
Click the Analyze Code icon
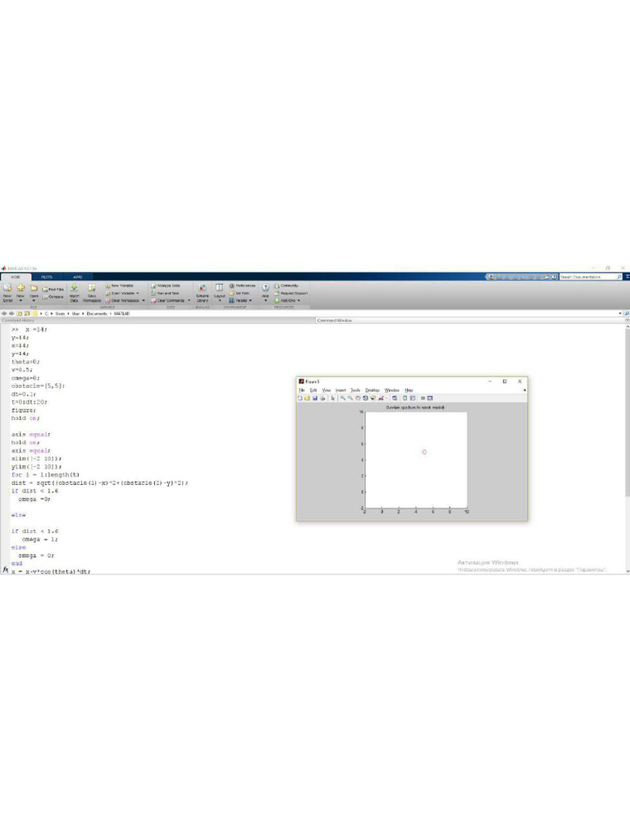(x=153, y=285)
